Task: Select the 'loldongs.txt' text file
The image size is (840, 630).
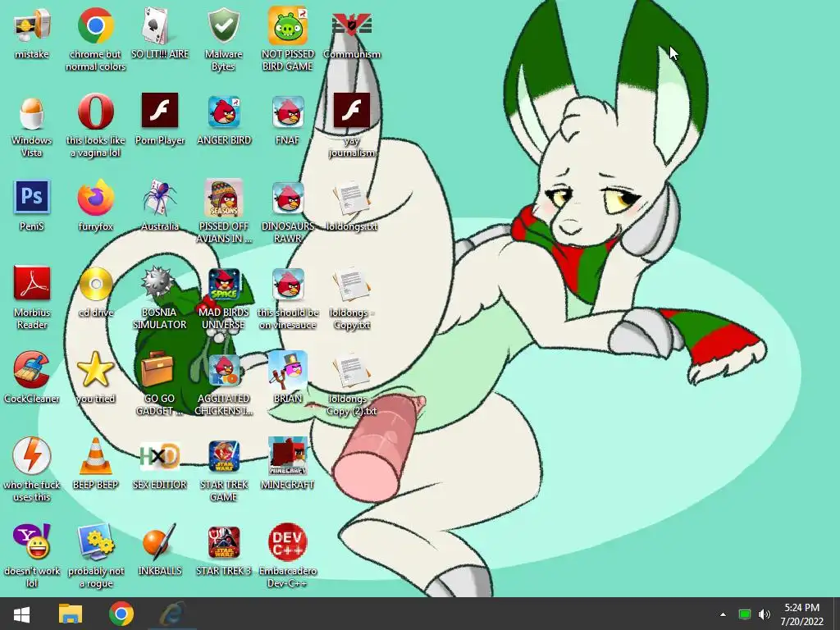Action: coord(351,197)
